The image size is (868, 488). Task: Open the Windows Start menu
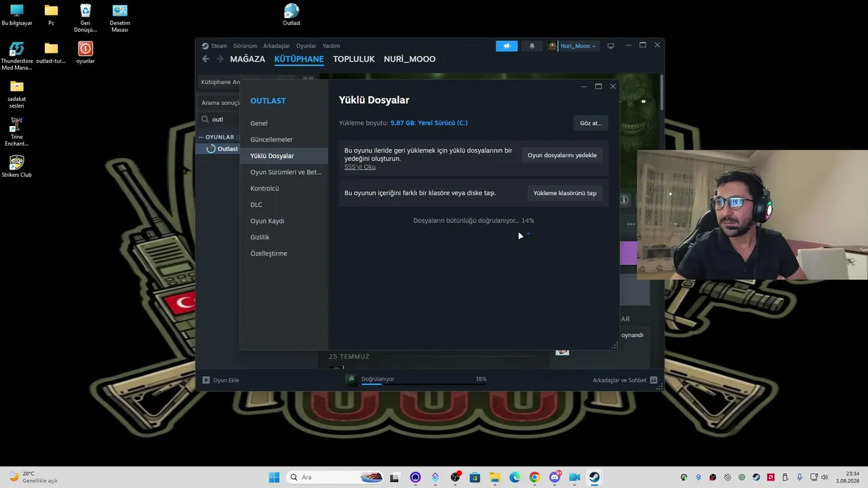pyautogui.click(x=274, y=477)
